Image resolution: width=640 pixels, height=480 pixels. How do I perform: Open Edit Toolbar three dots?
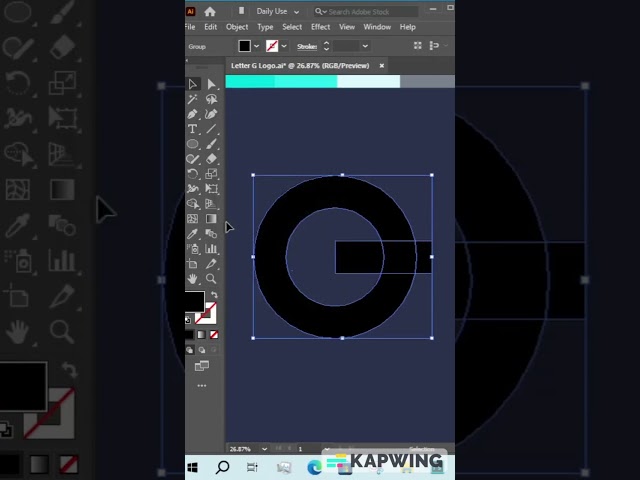click(x=202, y=385)
